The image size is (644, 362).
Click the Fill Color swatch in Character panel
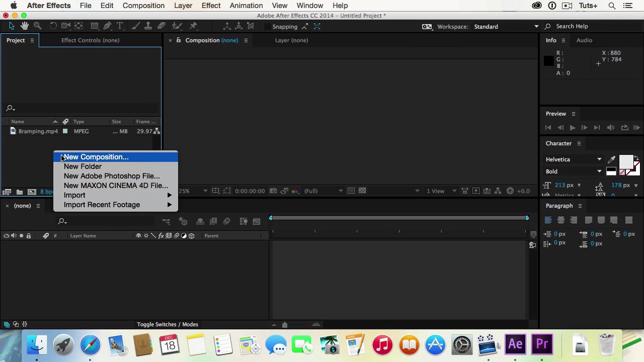click(625, 162)
